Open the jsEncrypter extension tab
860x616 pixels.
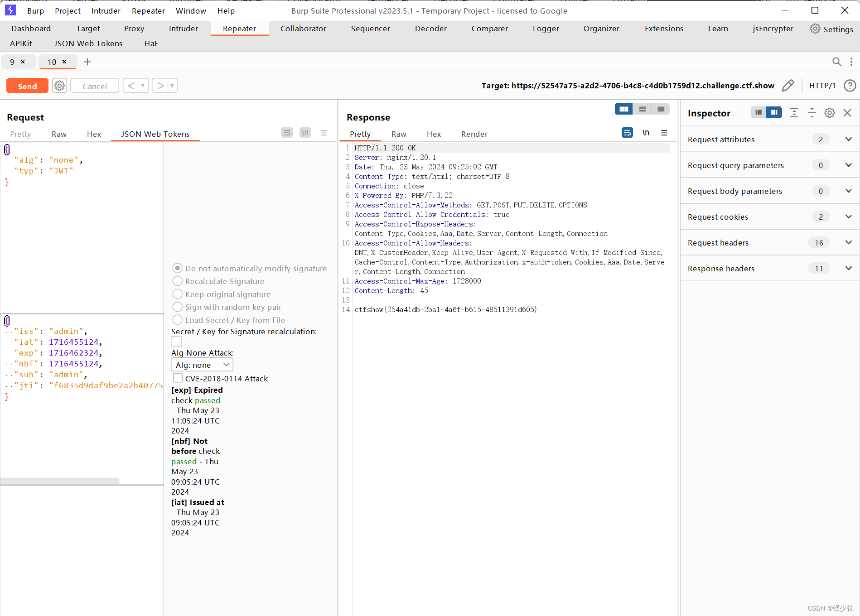pos(773,29)
